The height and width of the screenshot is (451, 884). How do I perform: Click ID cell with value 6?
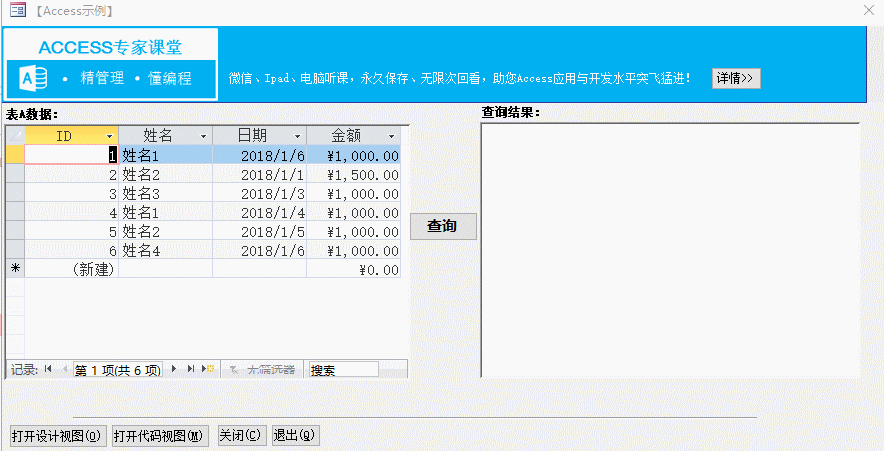[x=72, y=250]
